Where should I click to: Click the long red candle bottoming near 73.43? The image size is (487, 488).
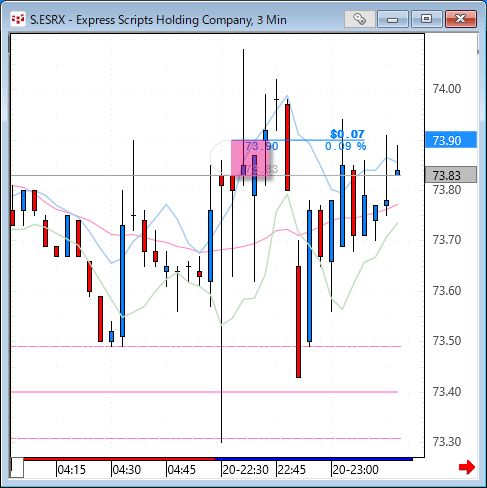pos(298,322)
